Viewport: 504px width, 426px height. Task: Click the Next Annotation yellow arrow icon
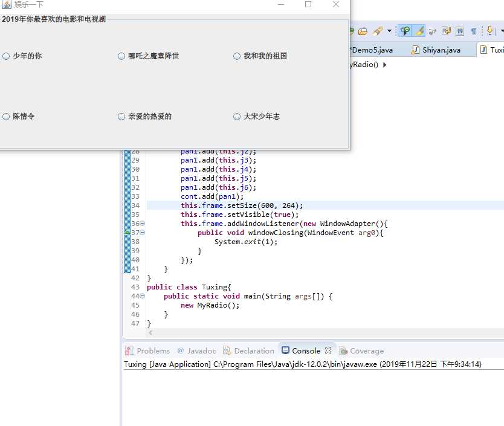(x=489, y=31)
